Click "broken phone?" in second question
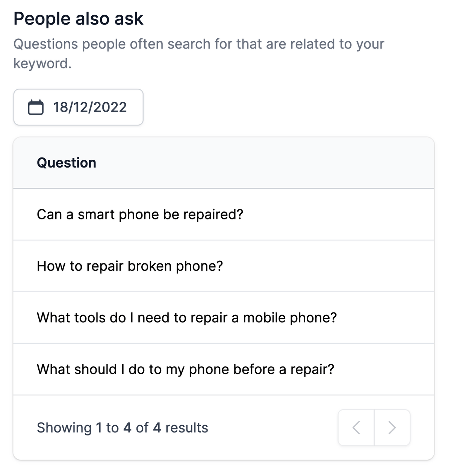This screenshot has height=476, width=451. [175, 266]
